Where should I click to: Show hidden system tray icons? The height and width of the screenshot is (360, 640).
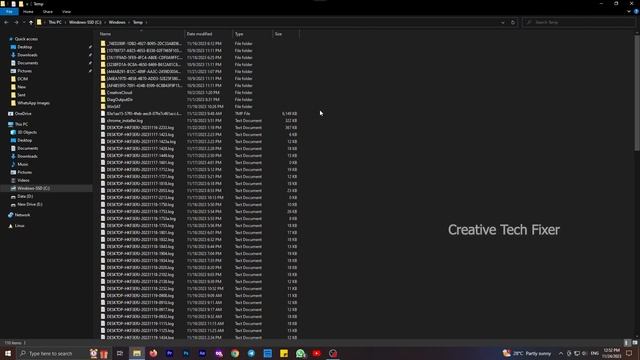coord(561,353)
